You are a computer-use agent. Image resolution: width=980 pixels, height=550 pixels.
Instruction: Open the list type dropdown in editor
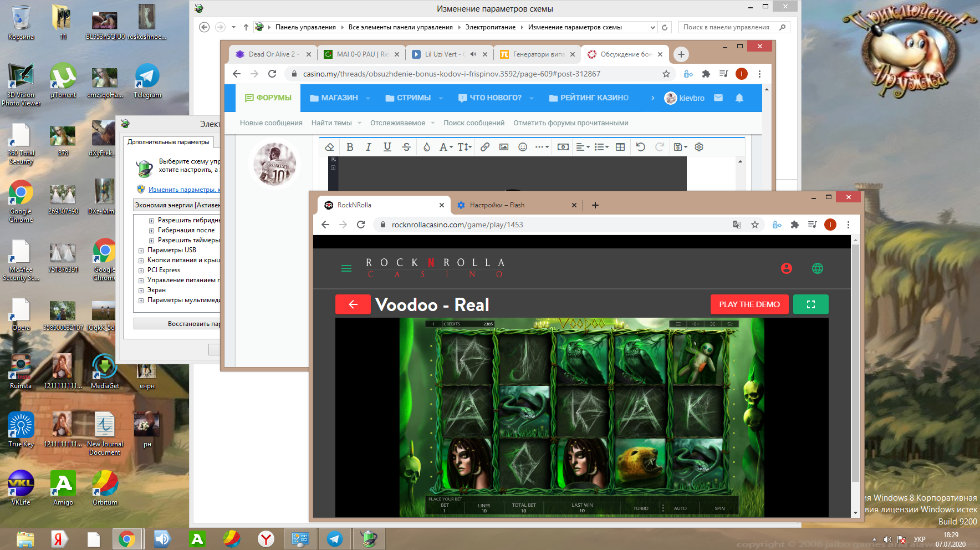tap(602, 147)
